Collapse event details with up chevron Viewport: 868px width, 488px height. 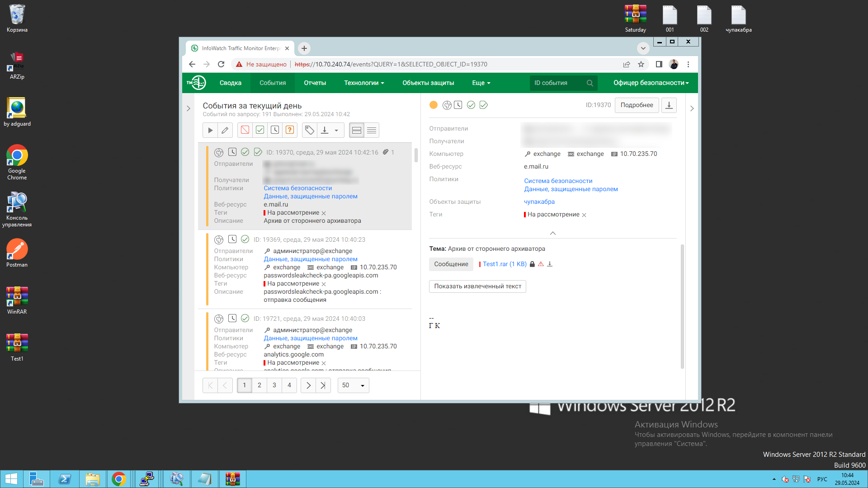coord(552,233)
